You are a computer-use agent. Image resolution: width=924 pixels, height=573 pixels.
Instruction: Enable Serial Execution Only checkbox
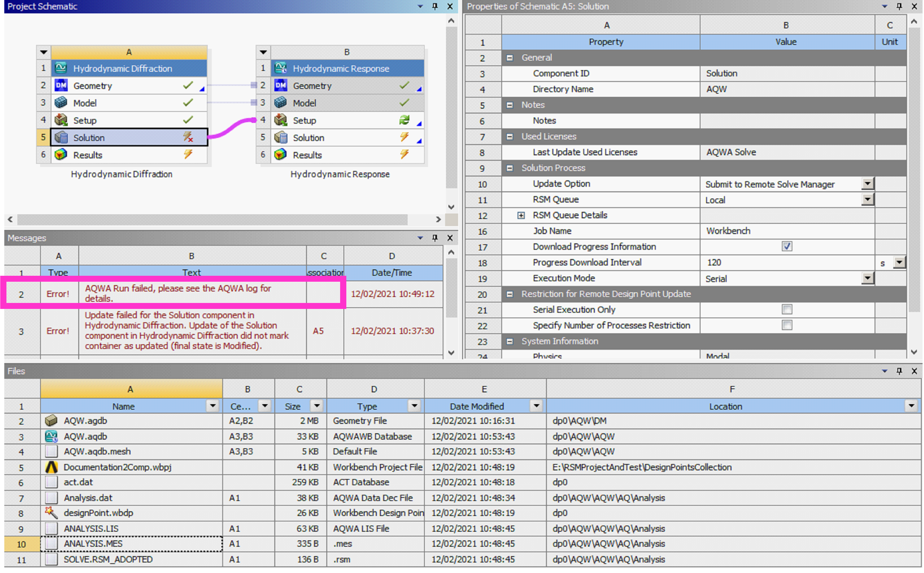[x=787, y=309]
